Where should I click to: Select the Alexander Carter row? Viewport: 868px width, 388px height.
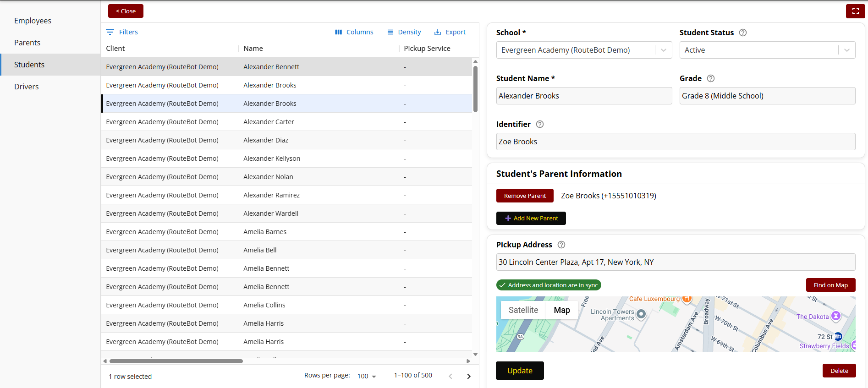point(286,122)
